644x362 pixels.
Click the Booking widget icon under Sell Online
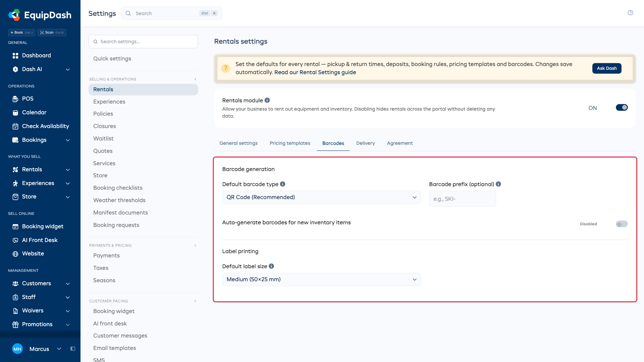(15, 227)
